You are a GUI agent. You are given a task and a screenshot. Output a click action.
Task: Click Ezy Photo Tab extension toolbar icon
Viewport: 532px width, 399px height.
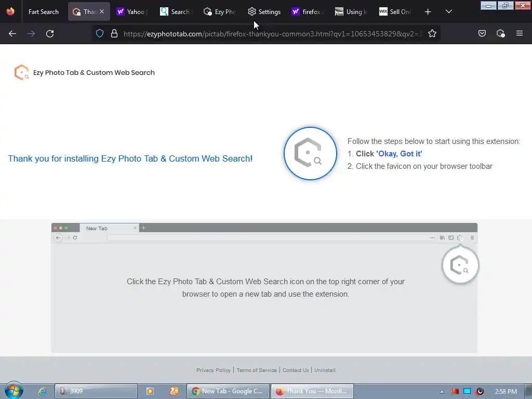tap(500, 33)
